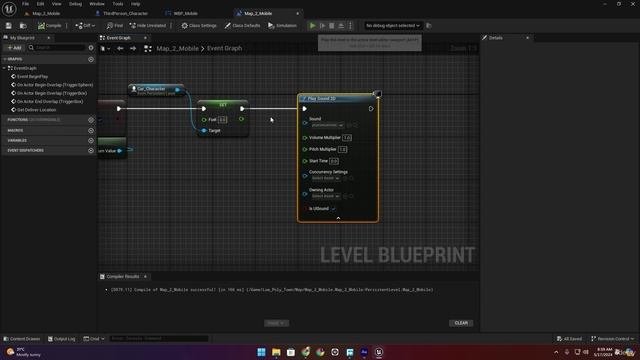640x360 pixels.
Task: Select On Actor Begin Overlap (TriggerBox)
Action: [x=51, y=93]
